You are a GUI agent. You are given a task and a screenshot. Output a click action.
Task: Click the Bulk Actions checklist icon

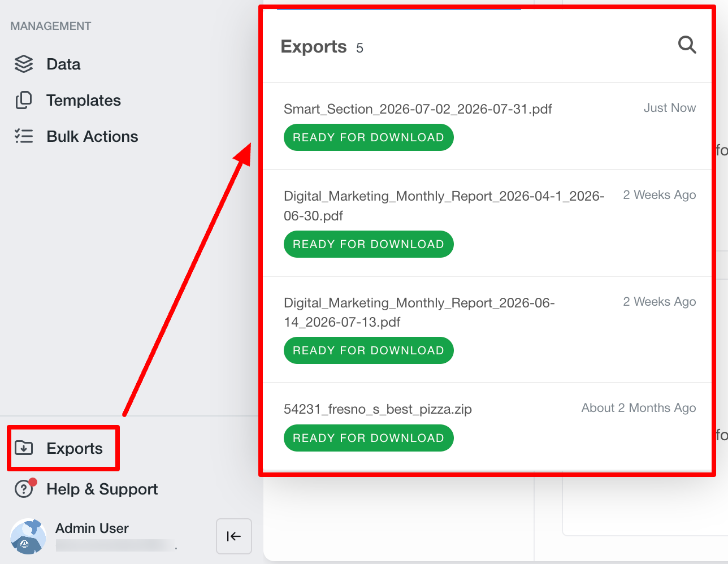click(24, 136)
